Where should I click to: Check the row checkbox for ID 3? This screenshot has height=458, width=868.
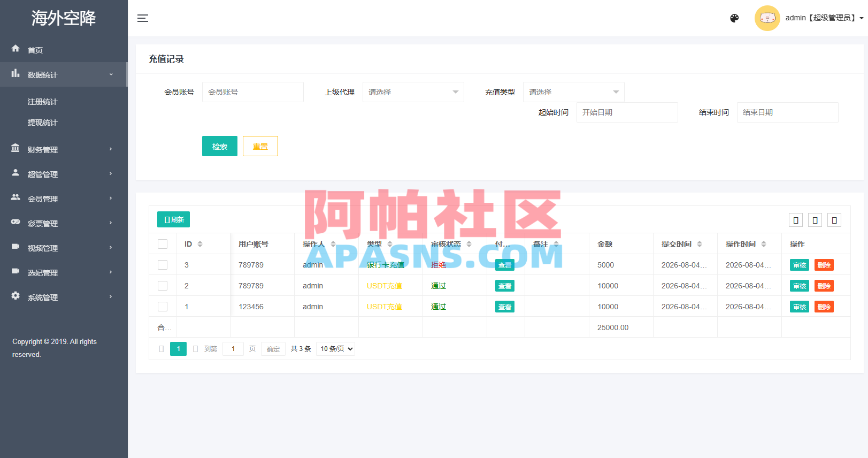163,265
